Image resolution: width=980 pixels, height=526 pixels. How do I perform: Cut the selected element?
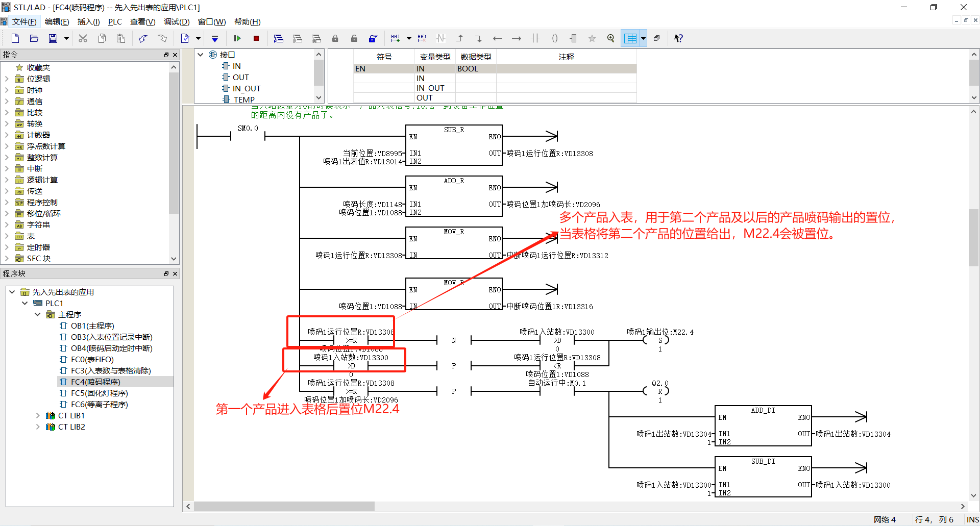[83, 38]
